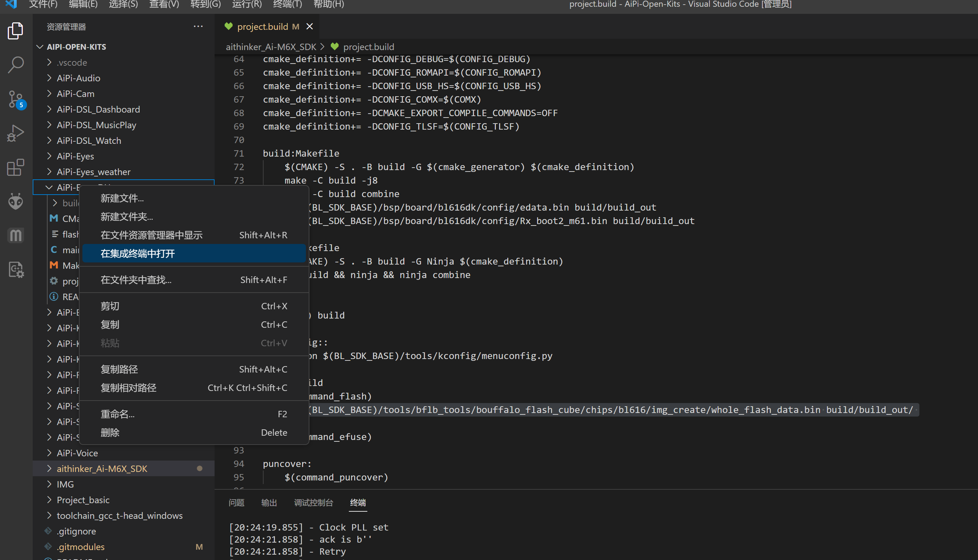Image resolution: width=978 pixels, height=560 pixels.
Task: Expand the AiPi-DSL_MusicPlay folder
Action: click(x=49, y=125)
